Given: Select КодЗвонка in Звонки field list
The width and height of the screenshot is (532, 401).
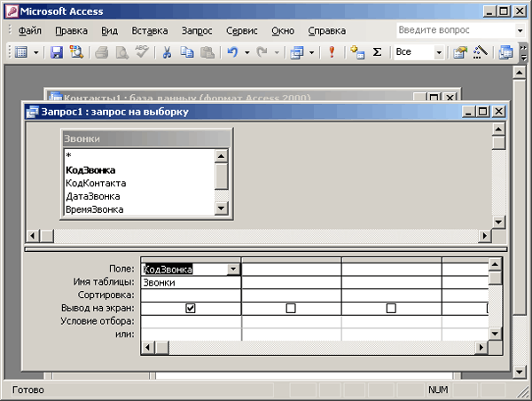Looking at the screenshot, I should tap(139, 169).
